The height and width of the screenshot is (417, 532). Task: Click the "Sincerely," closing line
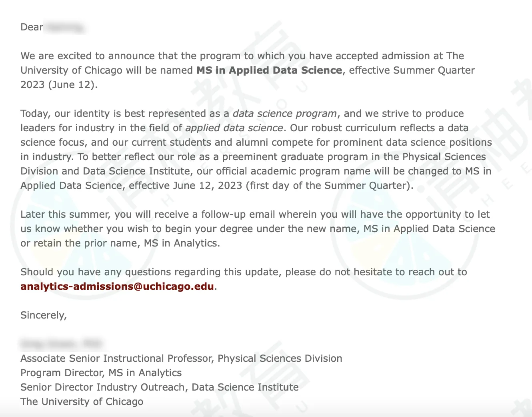(44, 315)
